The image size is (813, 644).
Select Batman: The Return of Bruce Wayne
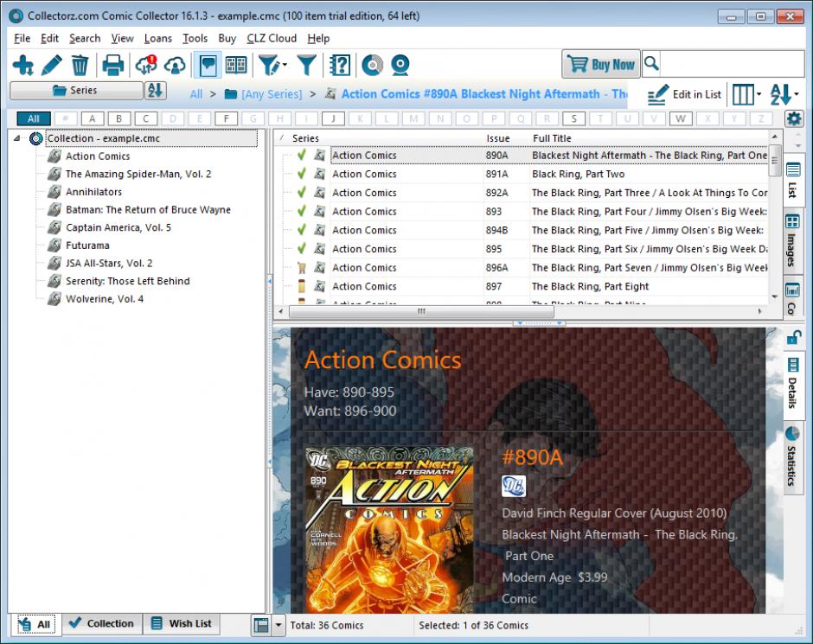point(148,210)
